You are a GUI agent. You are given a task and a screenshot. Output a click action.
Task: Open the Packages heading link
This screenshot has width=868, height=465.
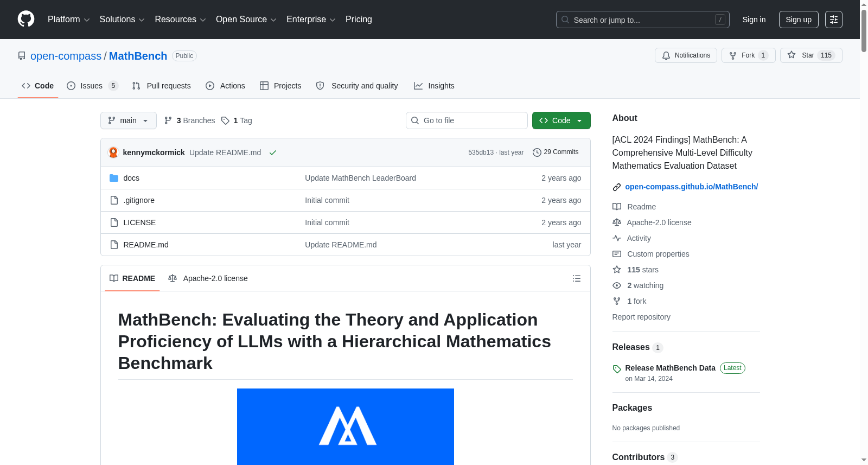click(x=632, y=408)
